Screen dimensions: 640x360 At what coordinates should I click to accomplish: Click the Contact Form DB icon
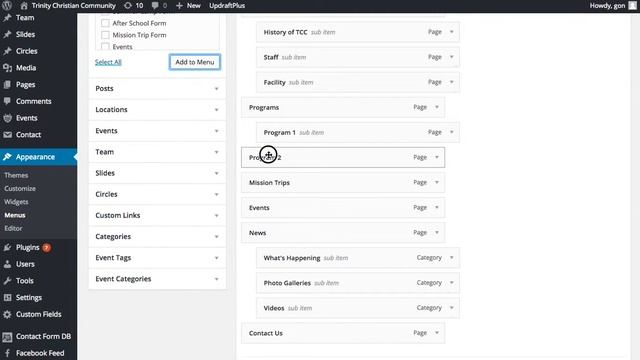pos(7,337)
